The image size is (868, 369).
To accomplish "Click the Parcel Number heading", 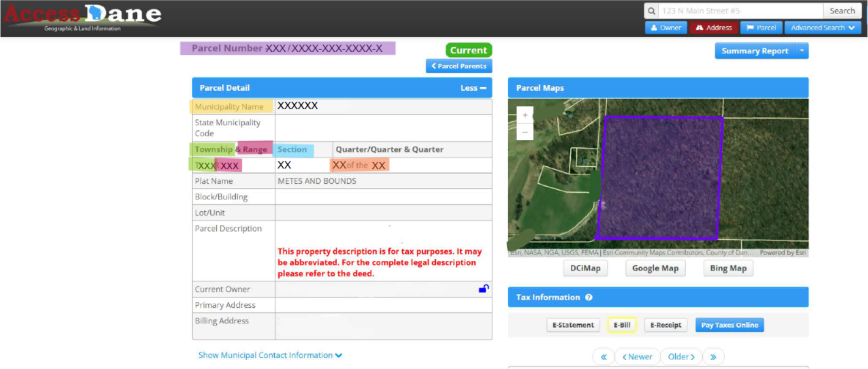I will point(287,48).
